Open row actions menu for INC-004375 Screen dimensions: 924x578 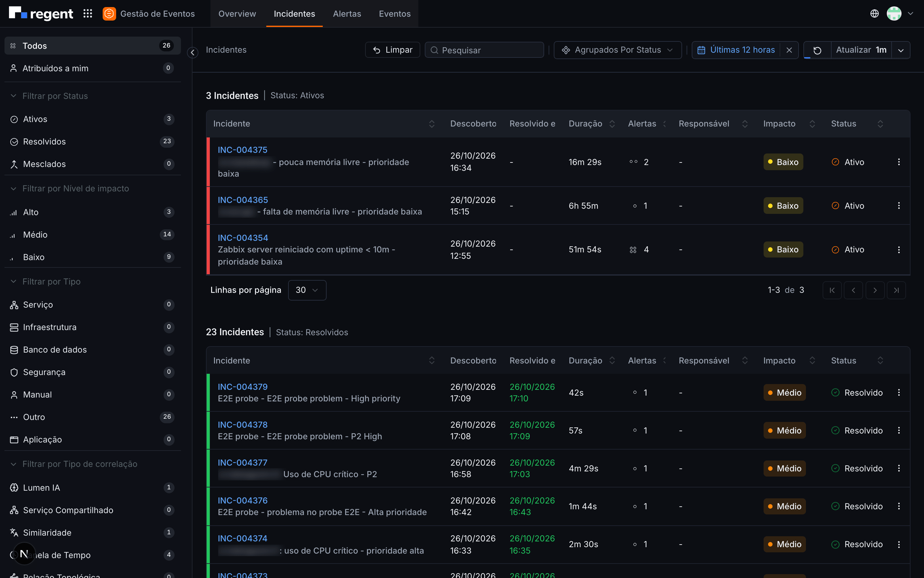[899, 162]
